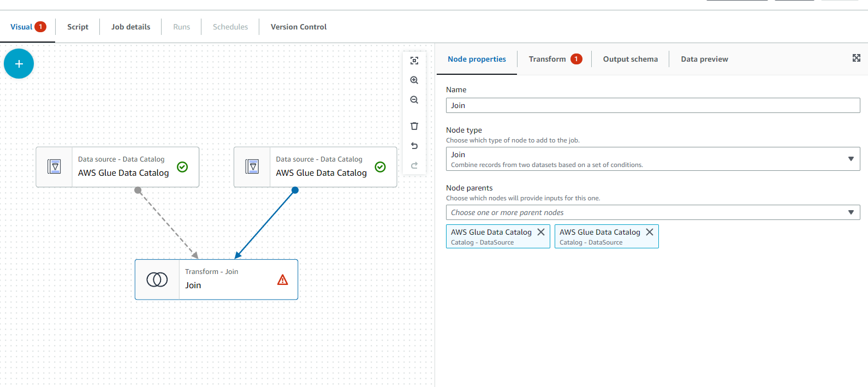
Task: Click the blue connector dot under right node
Action: (x=295, y=190)
